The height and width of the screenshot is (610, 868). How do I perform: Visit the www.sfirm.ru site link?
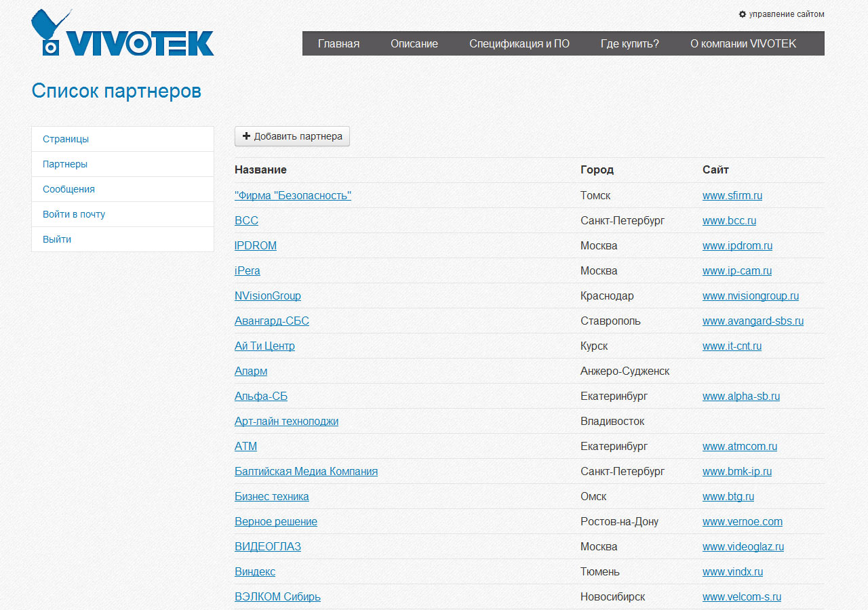pyautogui.click(x=732, y=195)
